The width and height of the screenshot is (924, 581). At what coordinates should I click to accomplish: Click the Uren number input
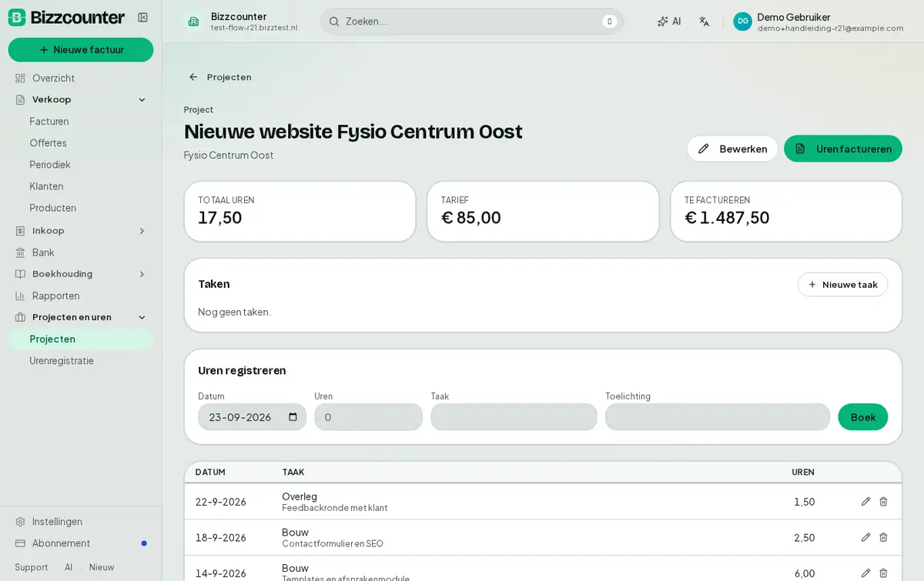[x=368, y=417]
